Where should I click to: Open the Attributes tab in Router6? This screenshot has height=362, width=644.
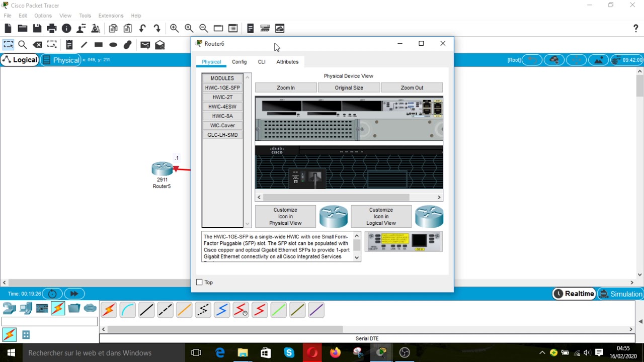click(287, 62)
